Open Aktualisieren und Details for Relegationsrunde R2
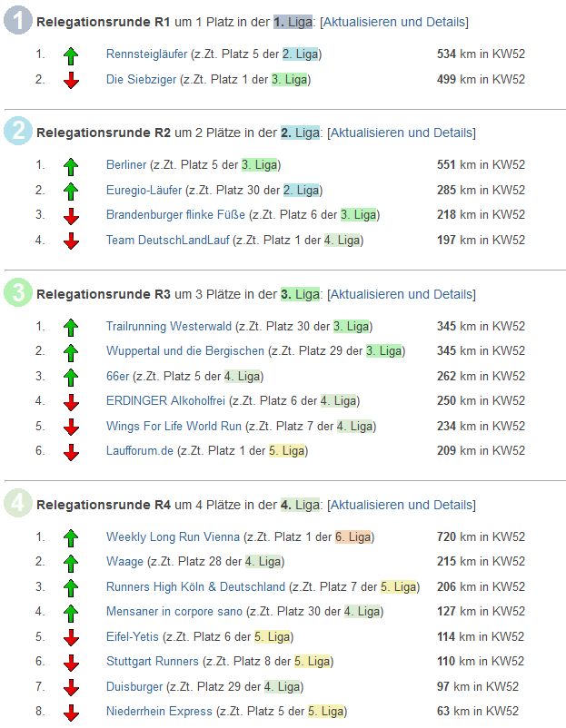This screenshot has height=728, width=566. [x=401, y=133]
